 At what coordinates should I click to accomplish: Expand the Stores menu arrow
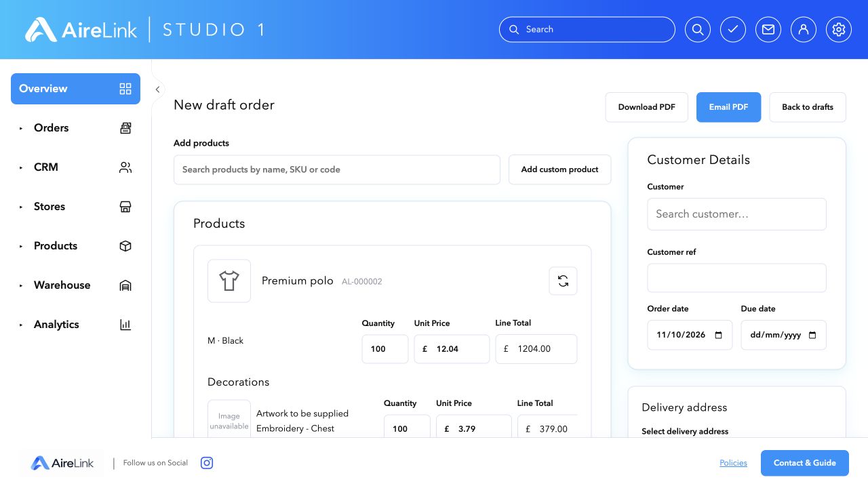tap(21, 207)
